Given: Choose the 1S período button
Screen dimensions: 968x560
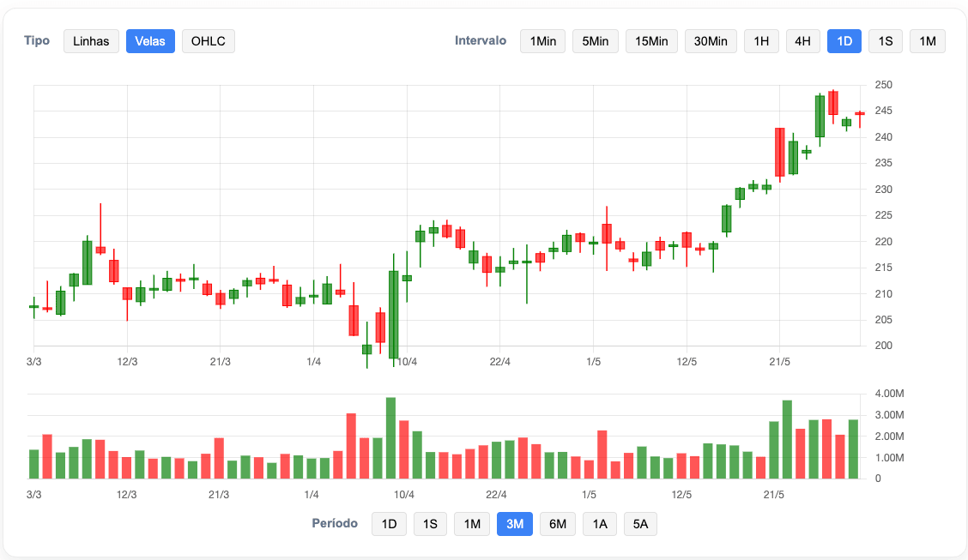Looking at the screenshot, I should [430, 524].
